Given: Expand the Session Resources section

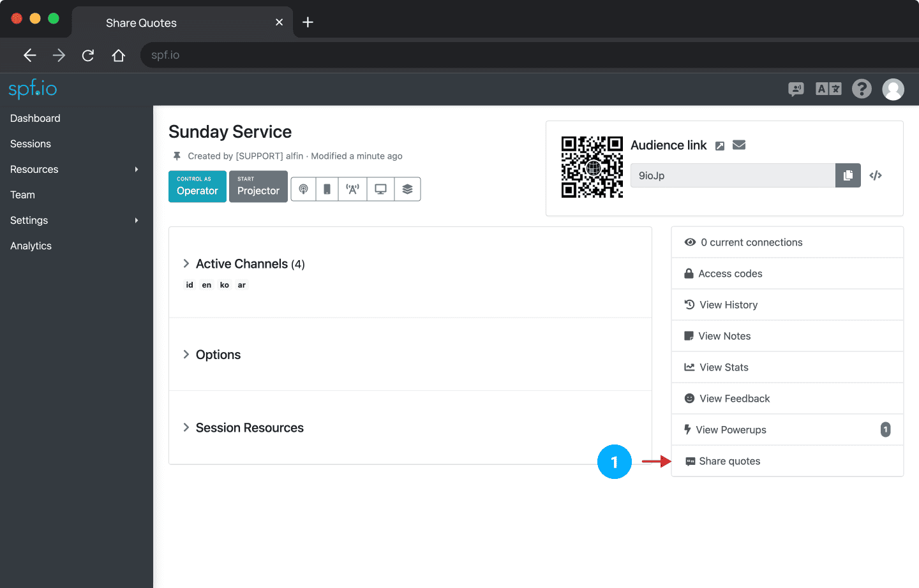Looking at the screenshot, I should (186, 427).
